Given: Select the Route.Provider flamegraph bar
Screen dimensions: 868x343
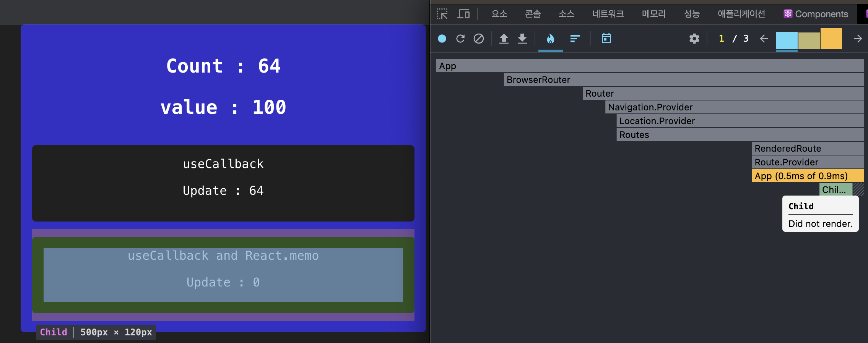Looking at the screenshot, I should click(x=808, y=162).
